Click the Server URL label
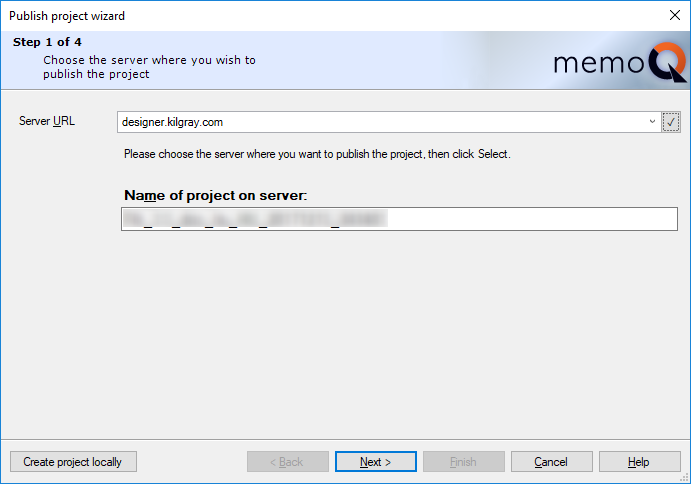Image resolution: width=691 pixels, height=484 pixels. (47, 121)
